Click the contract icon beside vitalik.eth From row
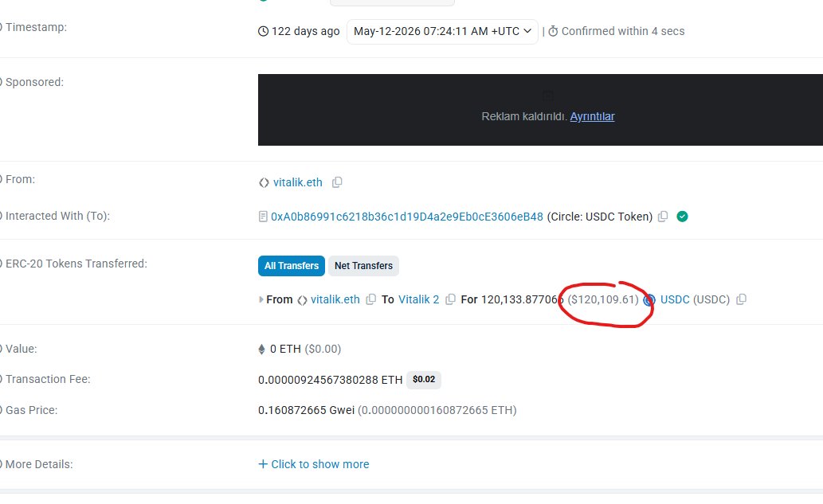This screenshot has height=504, width=823. tap(264, 182)
